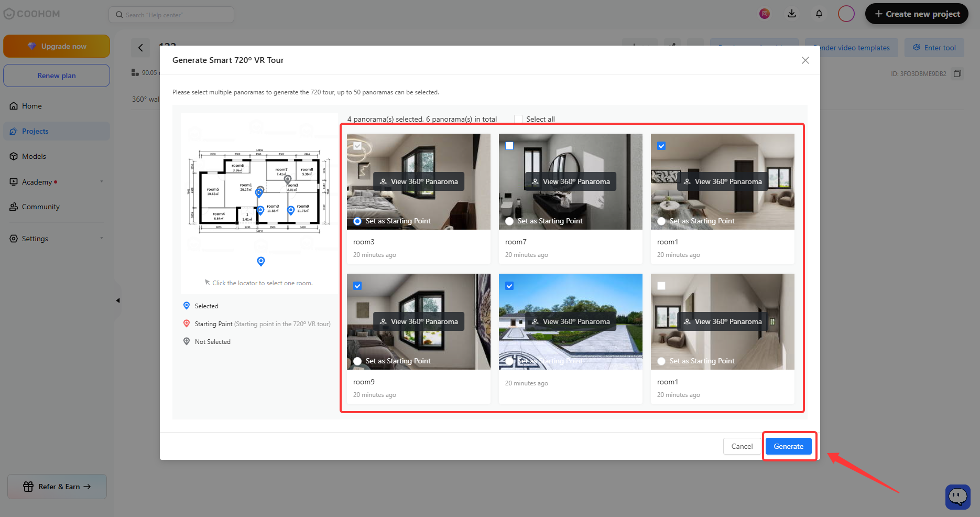Click the room7 bathroom panorama thumbnail

point(571,181)
